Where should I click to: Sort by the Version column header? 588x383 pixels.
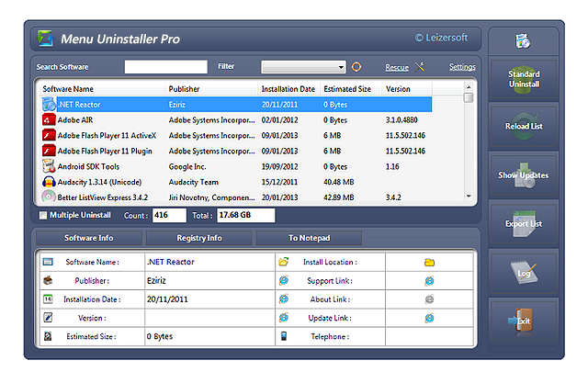(407, 89)
